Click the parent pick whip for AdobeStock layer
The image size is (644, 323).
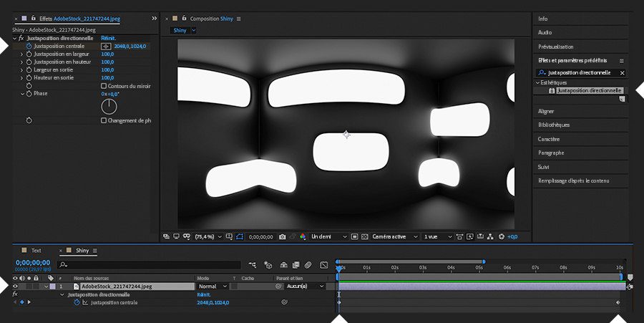pyautogui.click(x=278, y=286)
